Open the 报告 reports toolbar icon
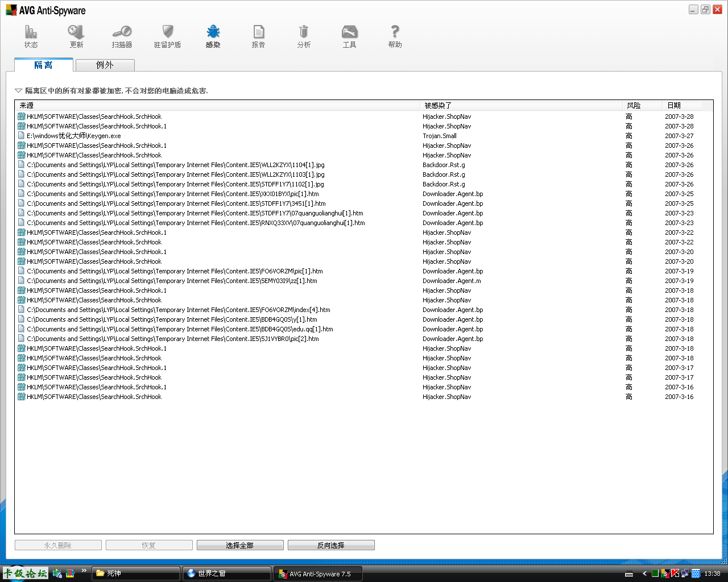Screen dimensions: 728x582 pyautogui.click(x=258, y=36)
